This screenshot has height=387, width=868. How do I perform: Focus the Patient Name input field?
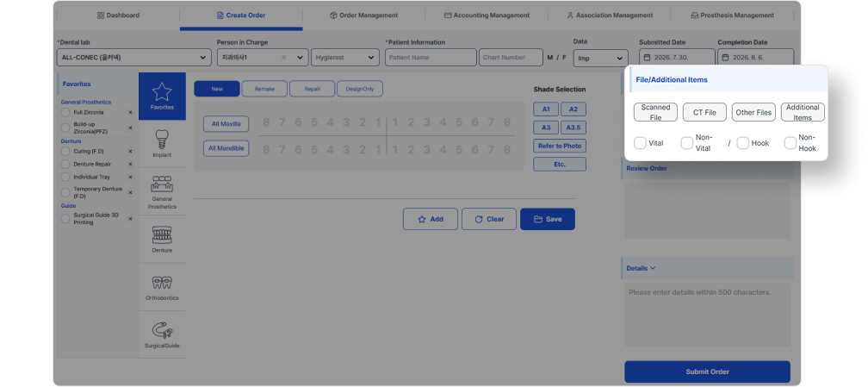[x=431, y=58]
